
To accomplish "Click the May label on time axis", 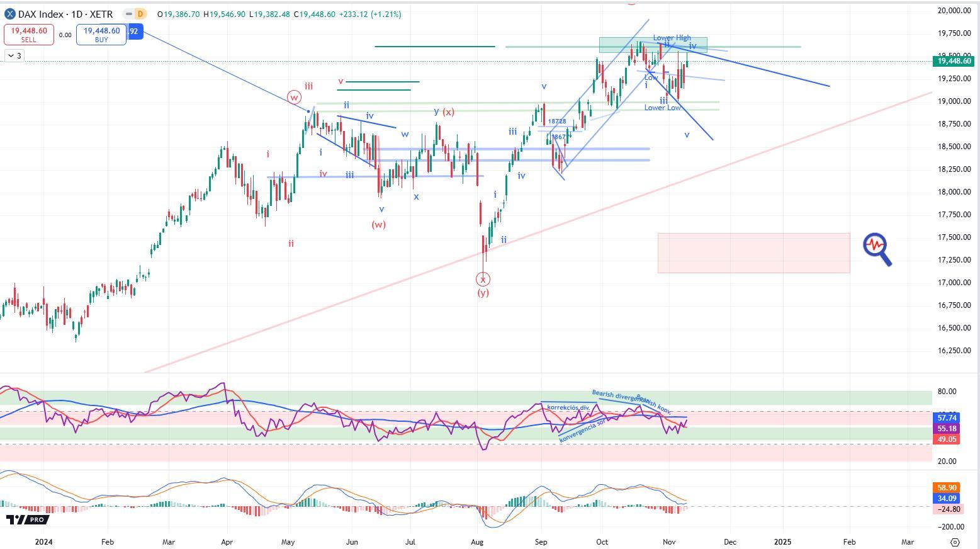I will pos(288,541).
